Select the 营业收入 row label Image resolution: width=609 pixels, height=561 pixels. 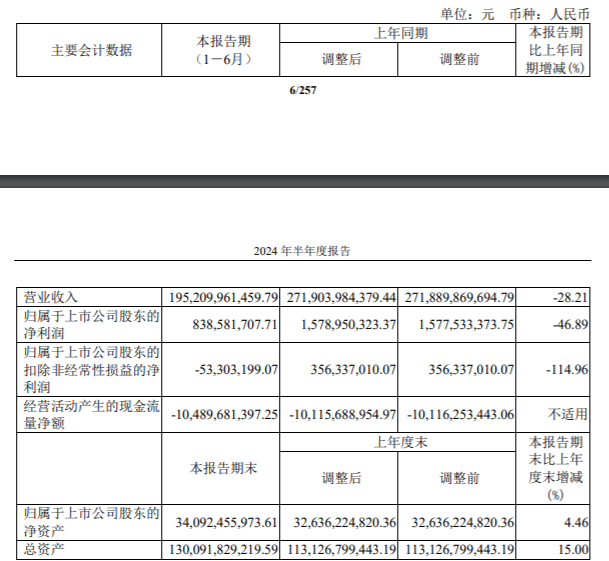[x=50, y=297]
